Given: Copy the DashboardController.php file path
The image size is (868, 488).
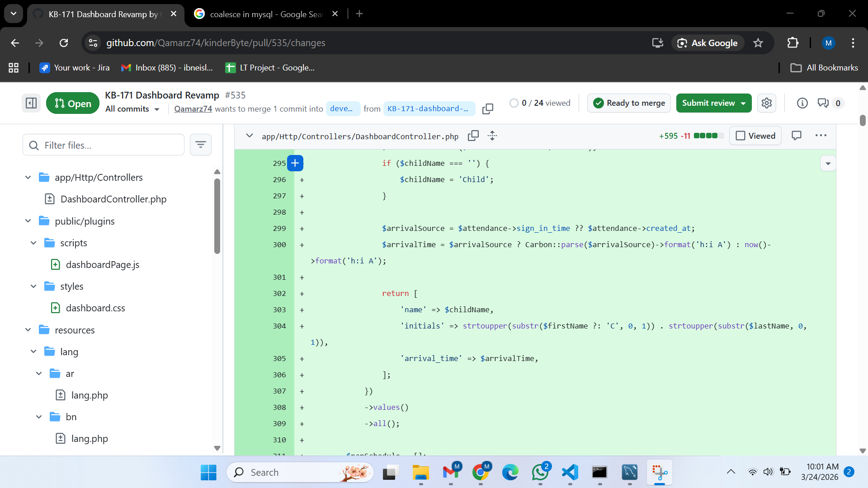Looking at the screenshot, I should 473,136.
